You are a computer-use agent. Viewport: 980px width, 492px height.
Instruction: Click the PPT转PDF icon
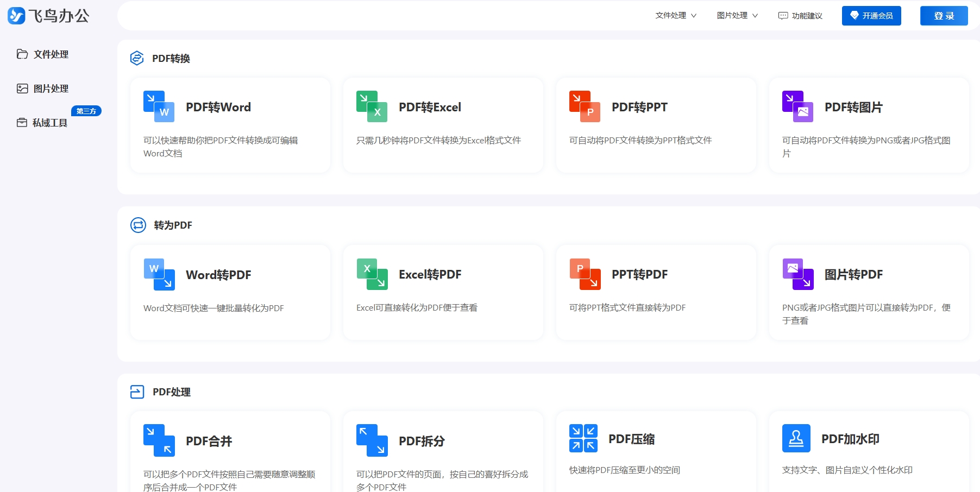(585, 274)
